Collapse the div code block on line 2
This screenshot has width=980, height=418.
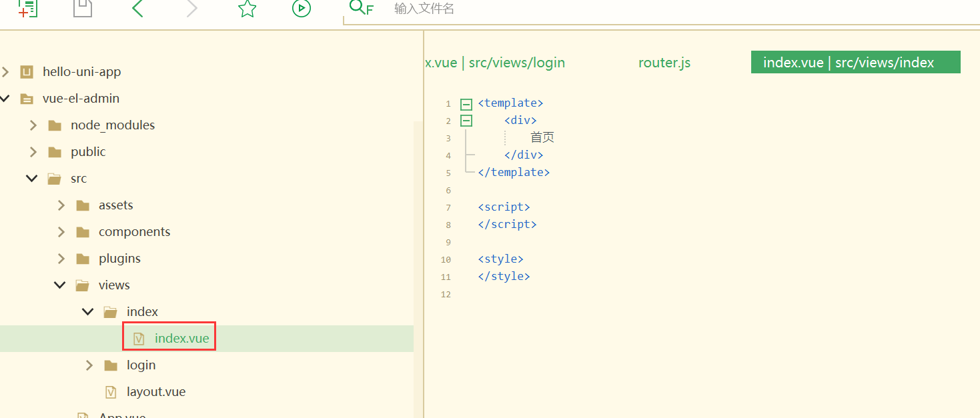pos(466,120)
